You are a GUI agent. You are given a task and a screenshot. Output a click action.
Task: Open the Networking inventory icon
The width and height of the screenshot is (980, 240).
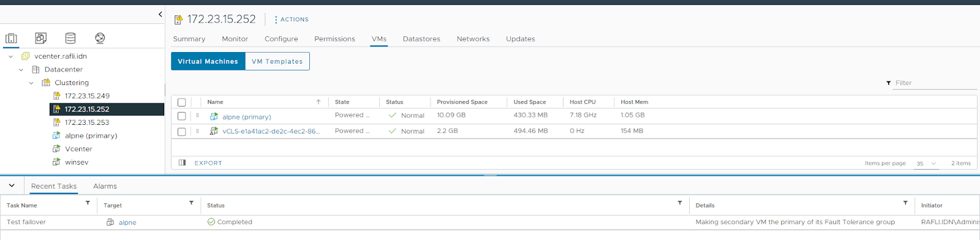pos(100,38)
